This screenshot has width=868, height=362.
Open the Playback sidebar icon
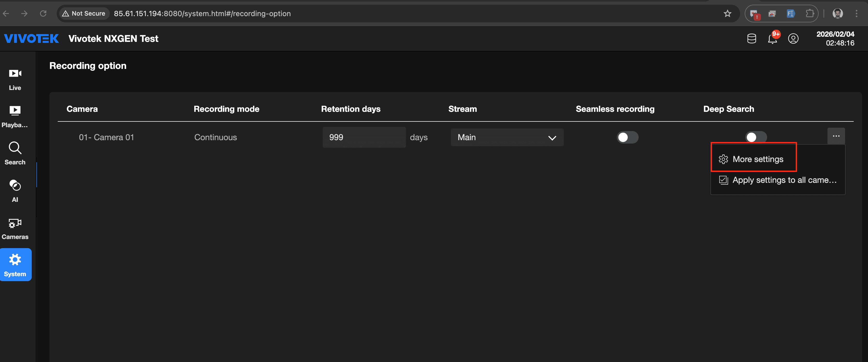(x=15, y=116)
